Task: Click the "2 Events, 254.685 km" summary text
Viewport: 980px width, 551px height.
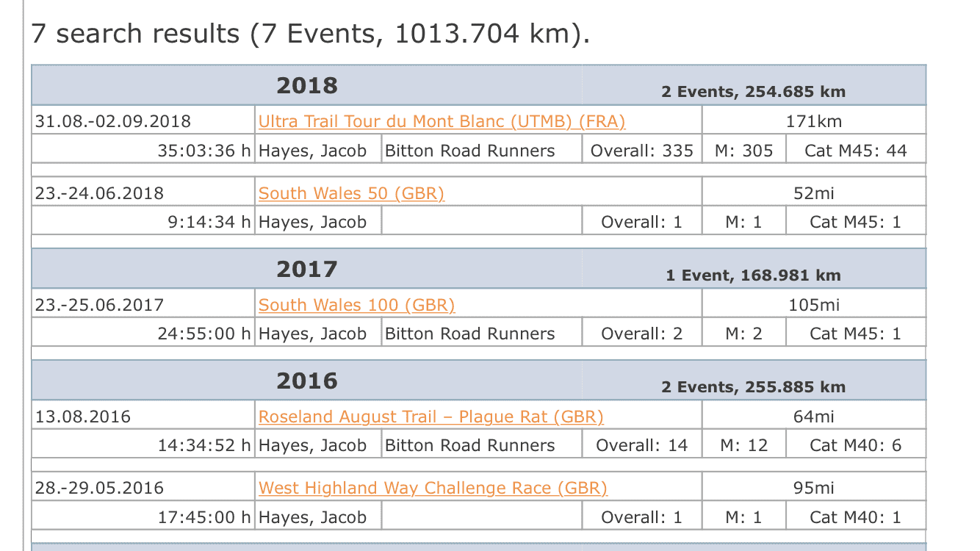Action: point(753,92)
